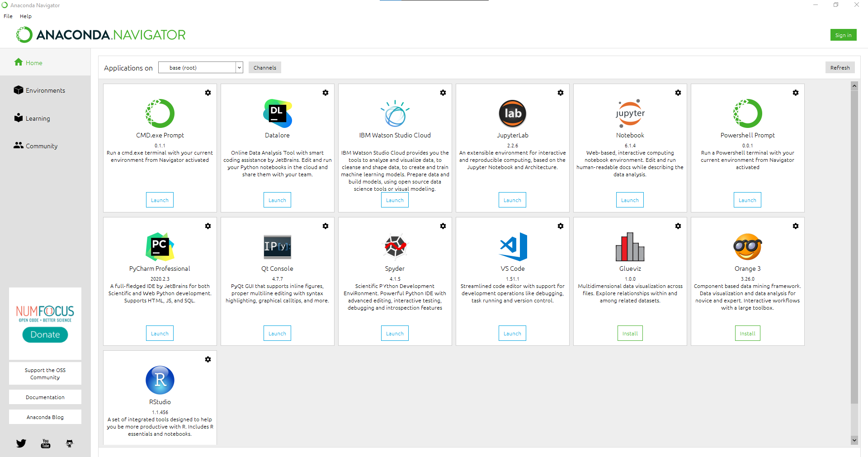Launch Jupyter Notebook
The height and width of the screenshot is (457, 868).
630,200
